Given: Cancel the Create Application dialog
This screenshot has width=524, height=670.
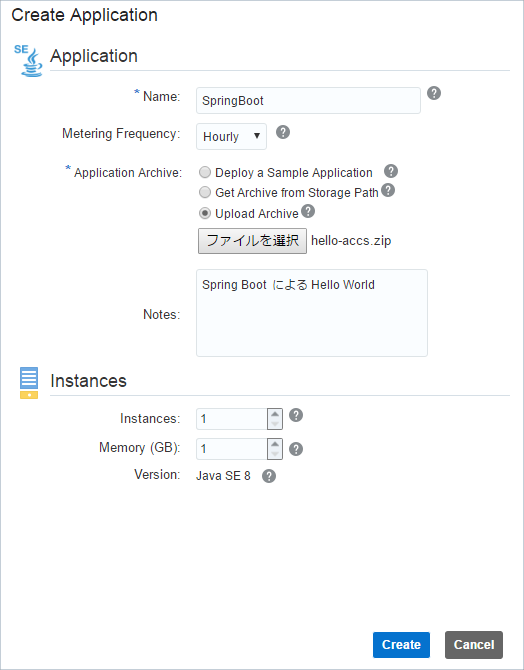Looking at the screenshot, I should tap(474, 644).
